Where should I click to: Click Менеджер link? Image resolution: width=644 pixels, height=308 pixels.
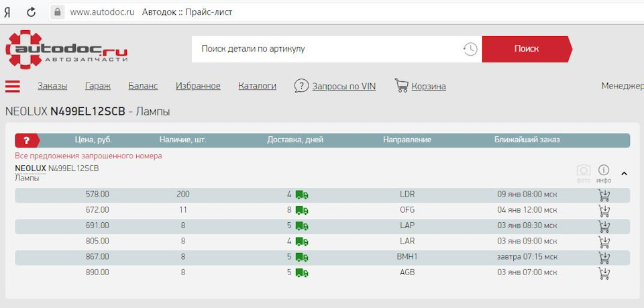point(623,86)
